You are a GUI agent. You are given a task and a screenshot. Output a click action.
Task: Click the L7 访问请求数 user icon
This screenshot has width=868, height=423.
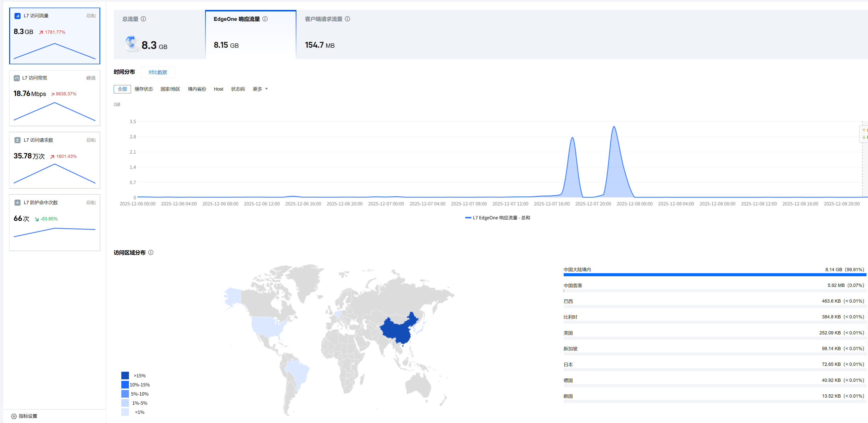[x=18, y=140]
